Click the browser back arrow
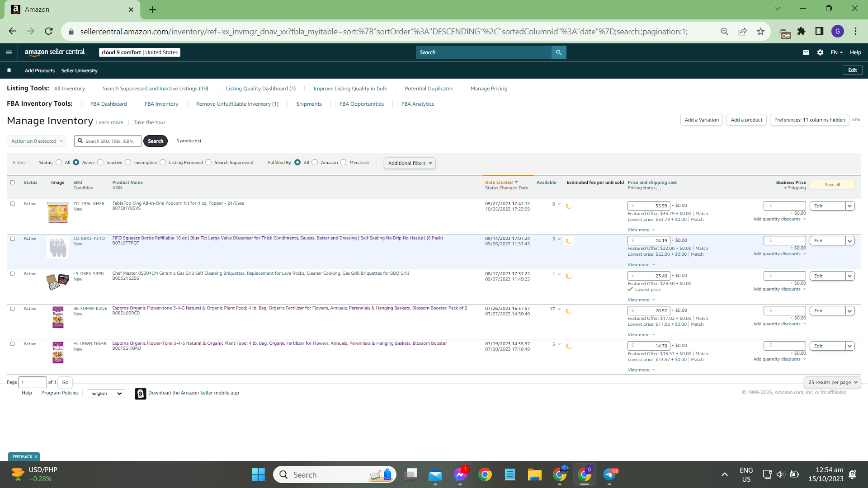This screenshot has height=488, width=868. tap(12, 31)
